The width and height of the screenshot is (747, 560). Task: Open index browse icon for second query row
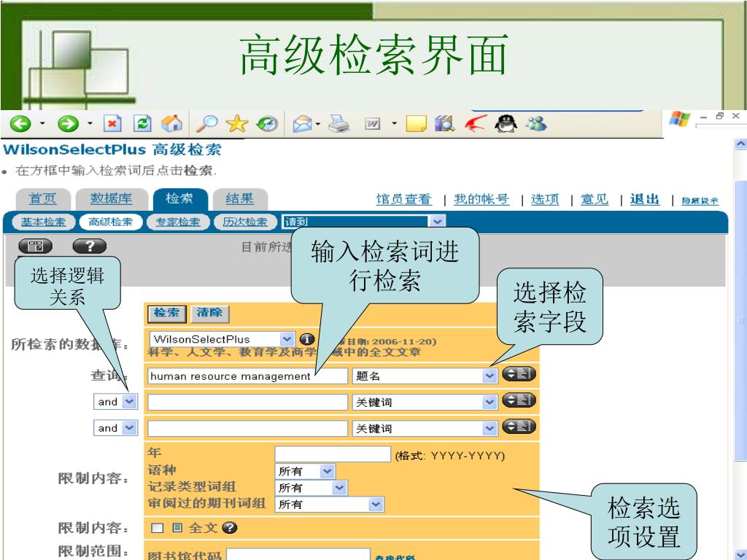point(519,400)
